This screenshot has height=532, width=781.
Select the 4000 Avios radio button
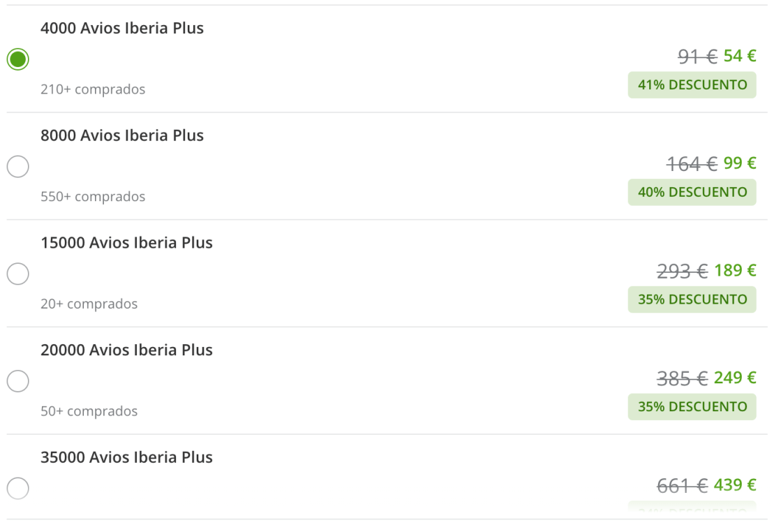[x=17, y=59]
